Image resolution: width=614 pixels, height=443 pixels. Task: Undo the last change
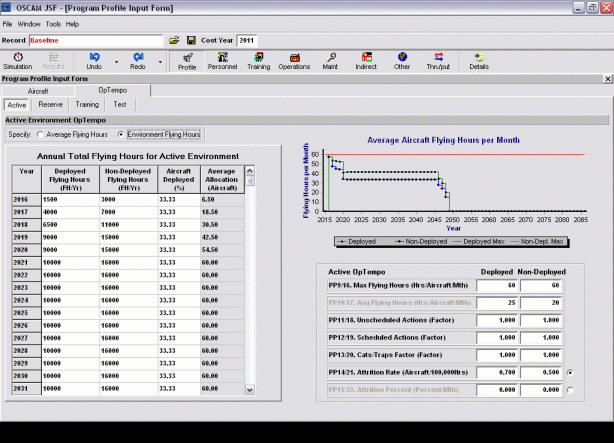point(94,61)
